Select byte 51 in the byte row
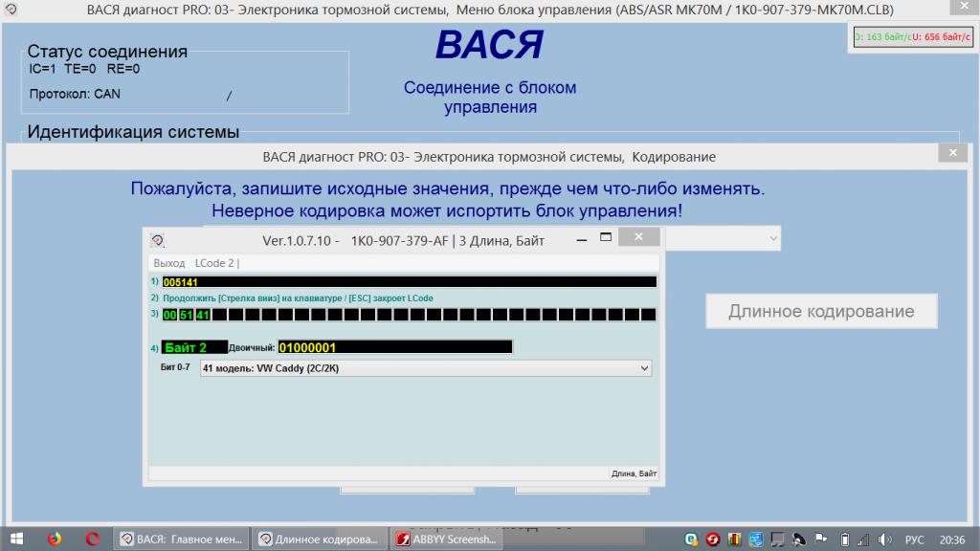980x551 pixels. click(187, 315)
